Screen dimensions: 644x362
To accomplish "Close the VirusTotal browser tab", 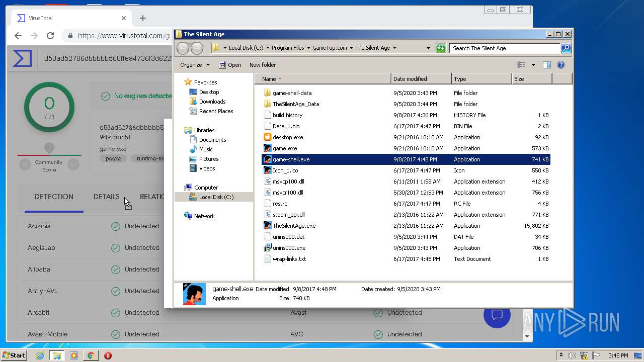I will tap(124, 18).
